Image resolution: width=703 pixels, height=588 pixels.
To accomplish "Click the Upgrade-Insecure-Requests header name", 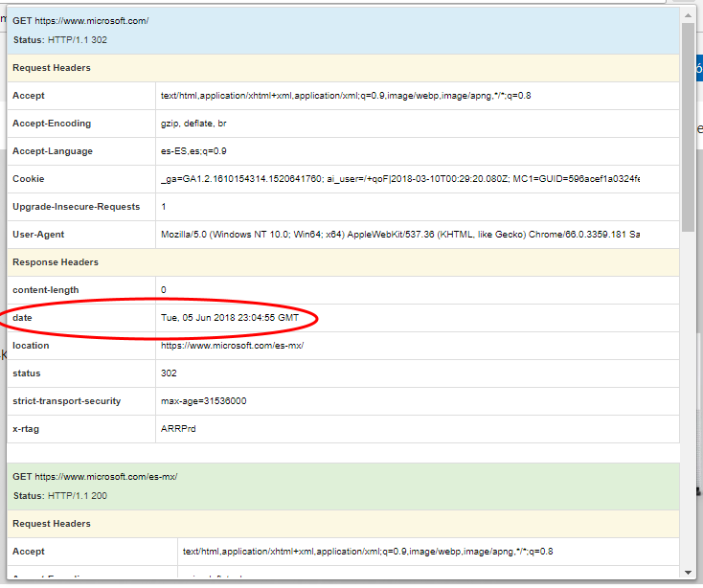I will point(77,207).
